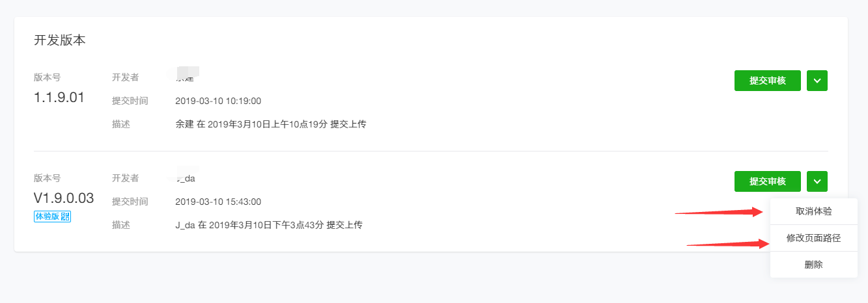Click the green chevron icon for version 1.1.9.01
Viewport: 868px width, 303px height.
coord(817,81)
